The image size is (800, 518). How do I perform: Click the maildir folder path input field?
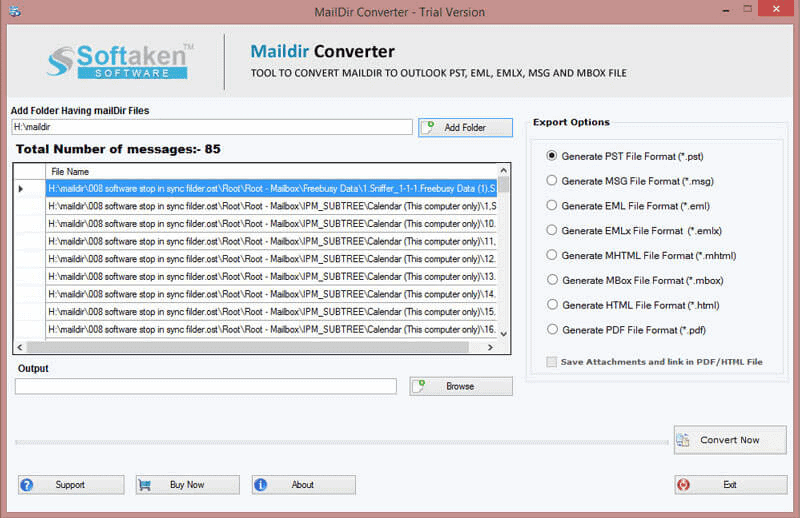212,127
